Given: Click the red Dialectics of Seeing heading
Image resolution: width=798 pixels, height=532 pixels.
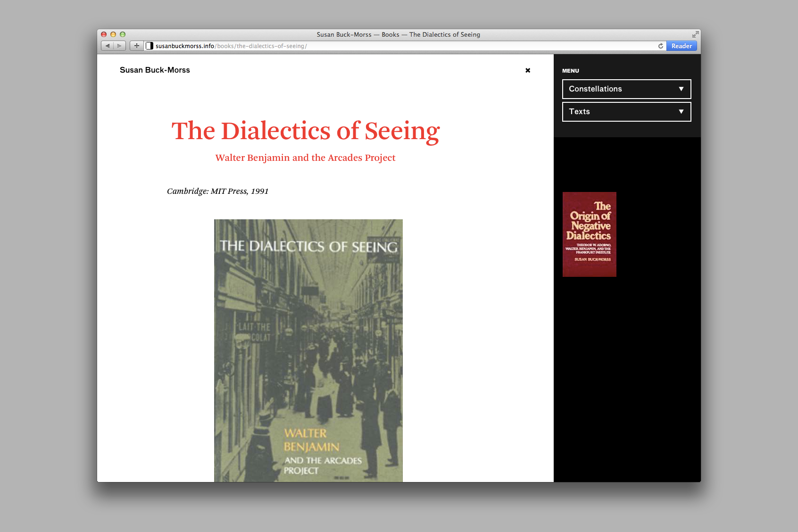Looking at the screenshot, I should point(306,131).
